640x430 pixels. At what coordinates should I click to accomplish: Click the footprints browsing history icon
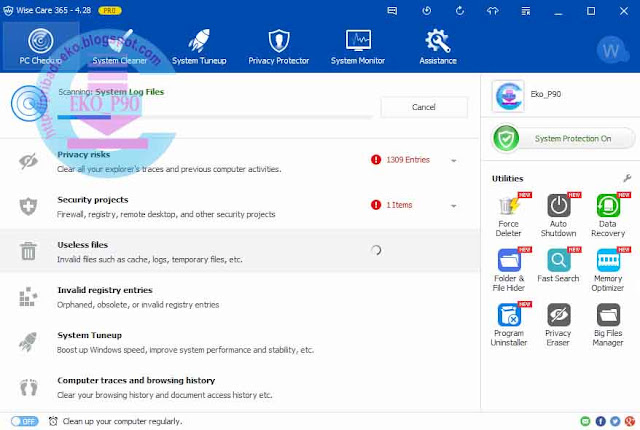29,387
